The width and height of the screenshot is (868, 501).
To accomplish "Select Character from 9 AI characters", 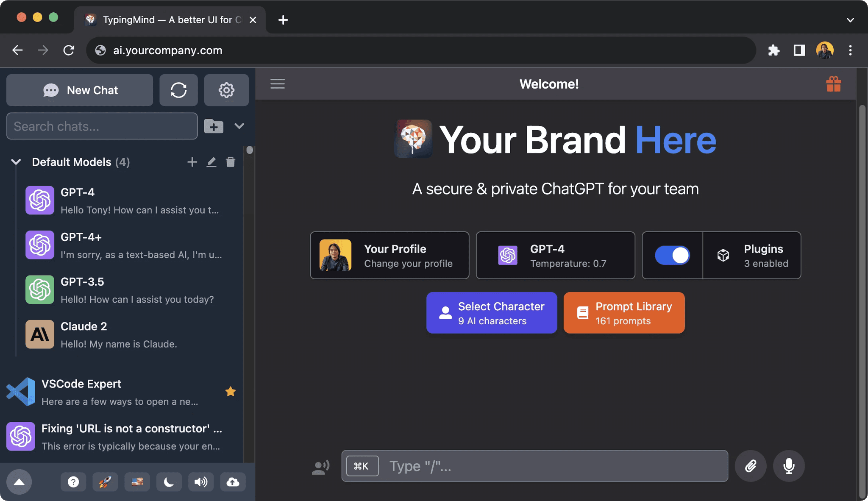I will 491,312.
